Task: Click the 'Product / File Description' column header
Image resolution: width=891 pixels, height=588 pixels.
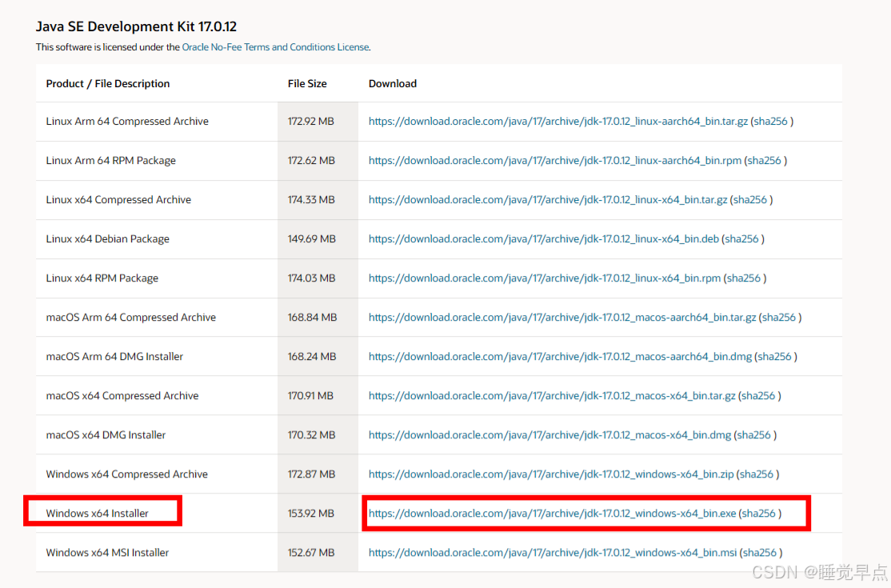Action: coord(108,83)
